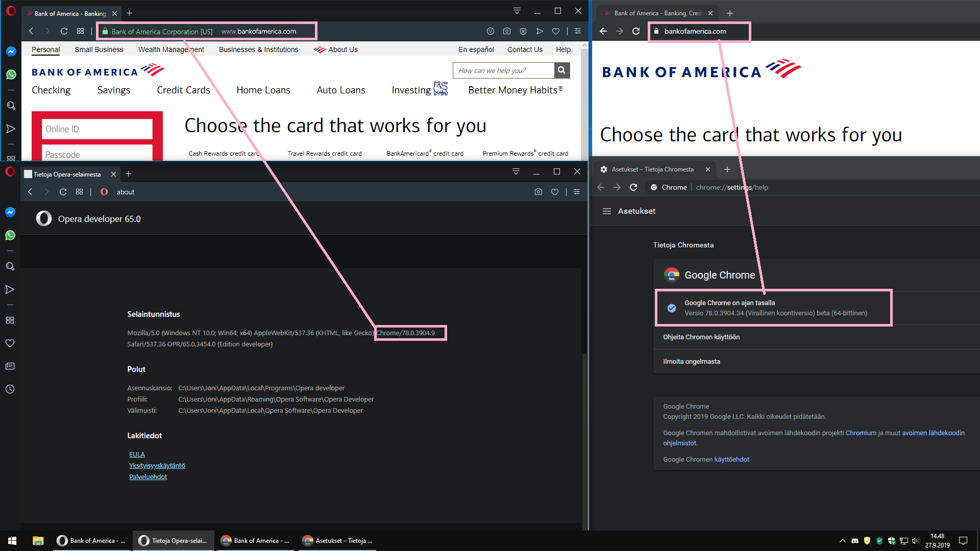Open WhatsApp in lower Opera sidebar
The height and width of the screenshot is (551, 980).
10,235
